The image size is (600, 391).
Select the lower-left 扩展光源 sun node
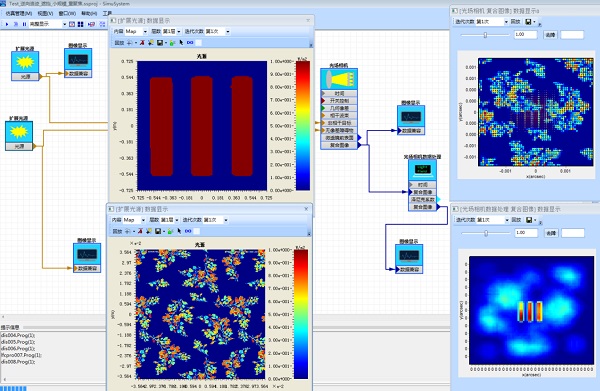click(x=19, y=132)
